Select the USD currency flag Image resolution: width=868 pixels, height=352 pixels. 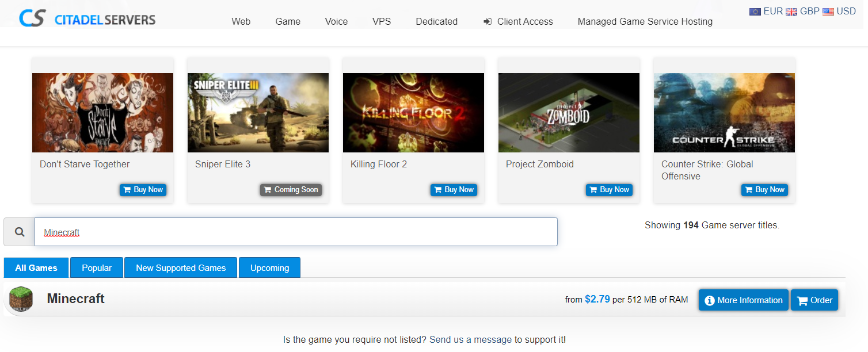[x=828, y=12]
